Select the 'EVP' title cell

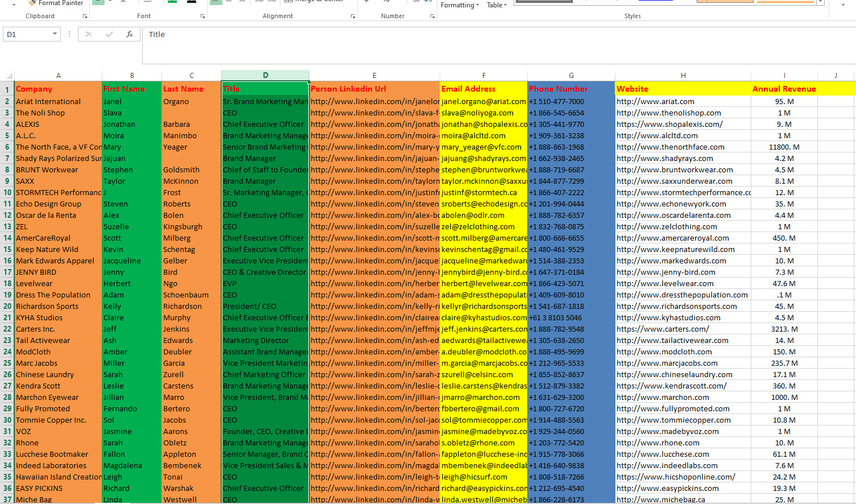pos(265,283)
